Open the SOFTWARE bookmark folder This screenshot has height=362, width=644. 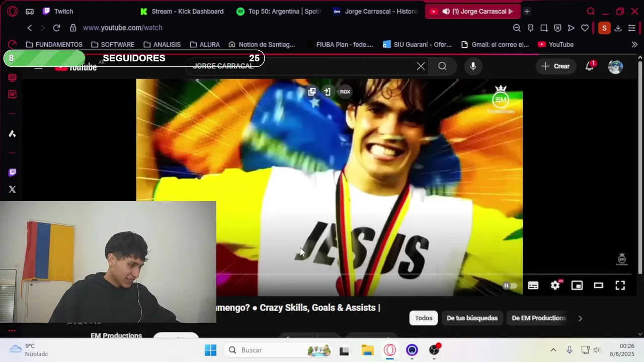[x=113, y=45]
